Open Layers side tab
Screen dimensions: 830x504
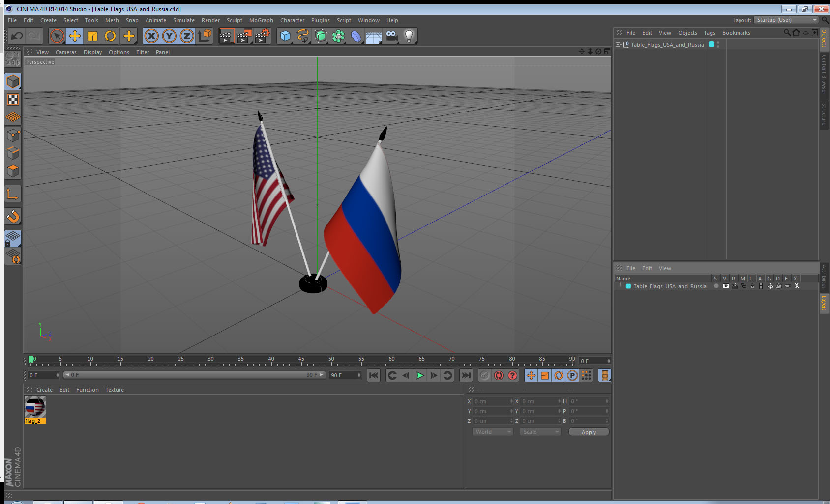point(824,304)
